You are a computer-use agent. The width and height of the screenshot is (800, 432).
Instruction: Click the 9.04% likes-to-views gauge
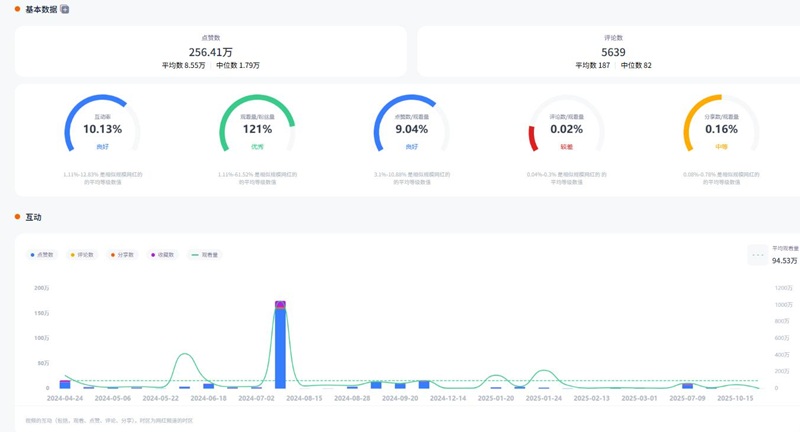point(411,128)
